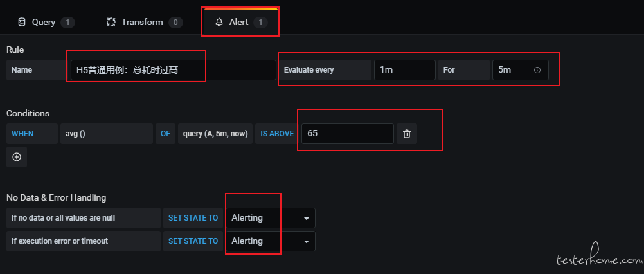Click No Data & Error Handling heading

(x=57, y=197)
